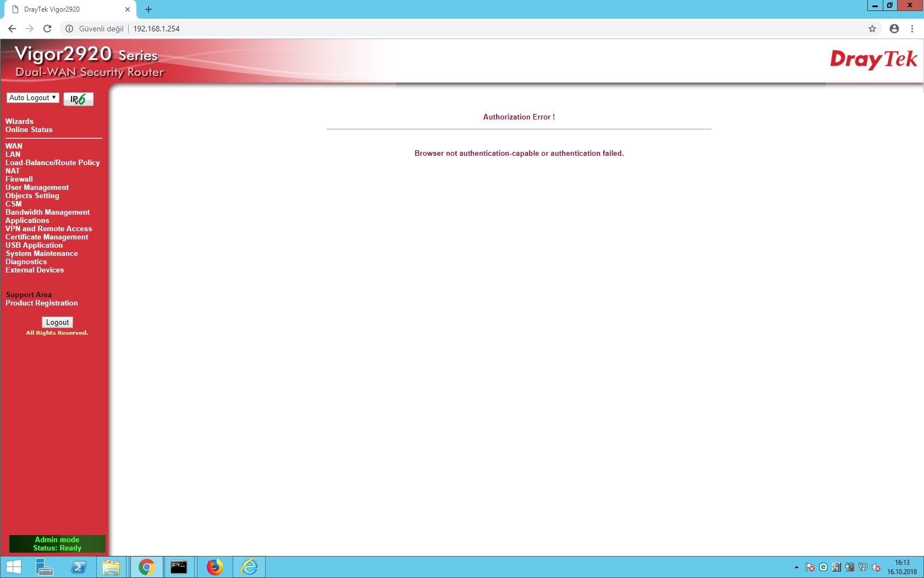Image resolution: width=924 pixels, height=578 pixels.
Task: Open the Firewall menu section
Action: 19,179
